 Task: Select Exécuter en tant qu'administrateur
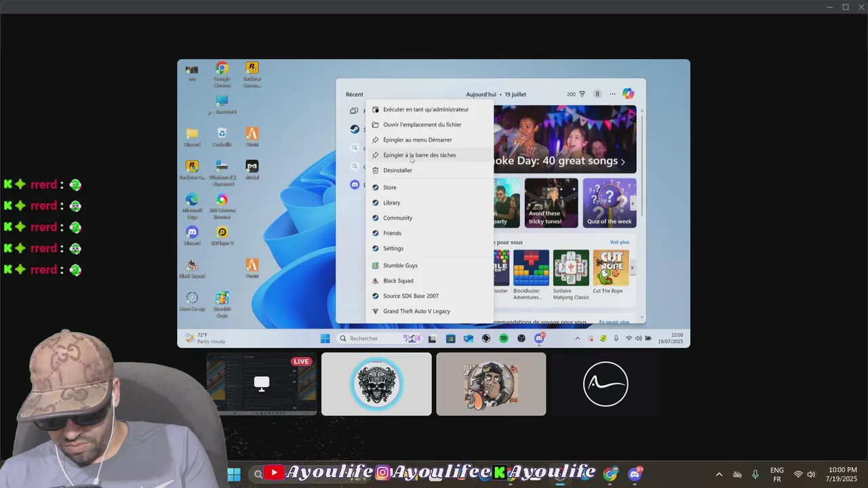[x=430, y=109]
